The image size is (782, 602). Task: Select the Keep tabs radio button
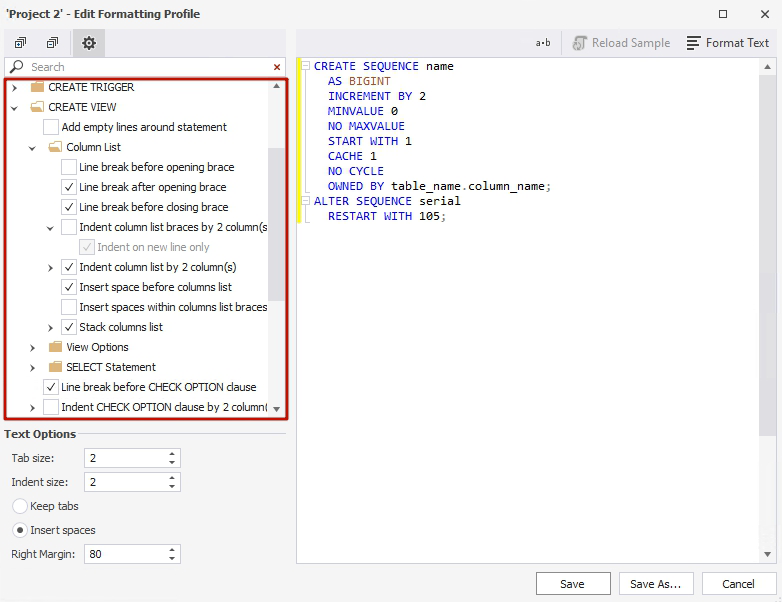coord(19,506)
